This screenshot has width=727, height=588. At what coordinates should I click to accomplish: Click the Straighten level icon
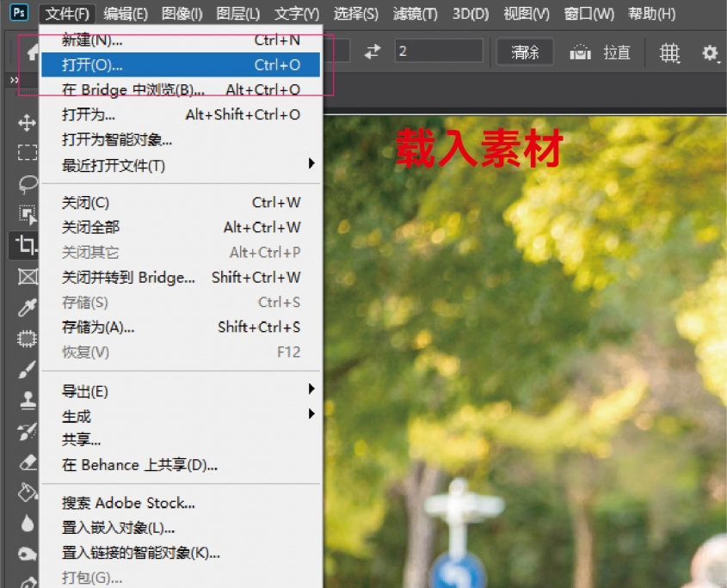(x=580, y=52)
